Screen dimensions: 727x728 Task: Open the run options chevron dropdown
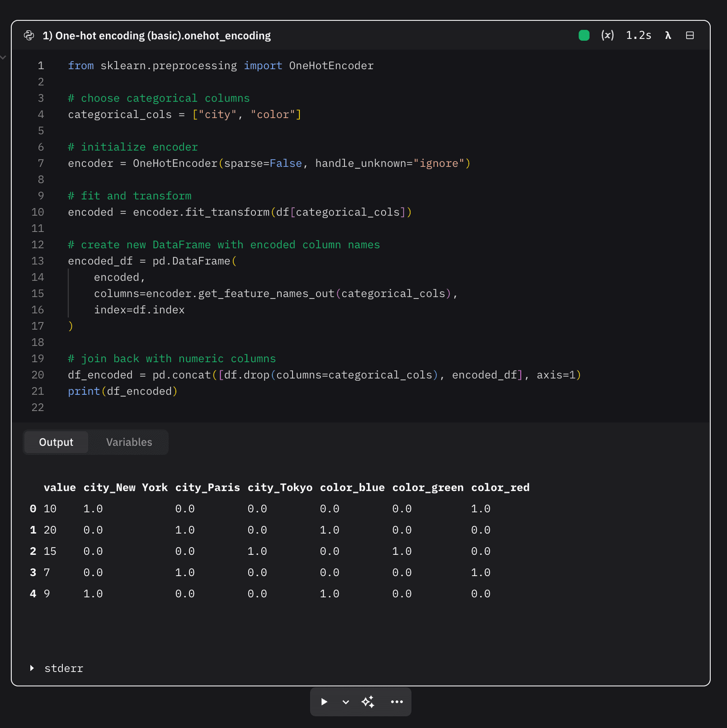tap(346, 702)
